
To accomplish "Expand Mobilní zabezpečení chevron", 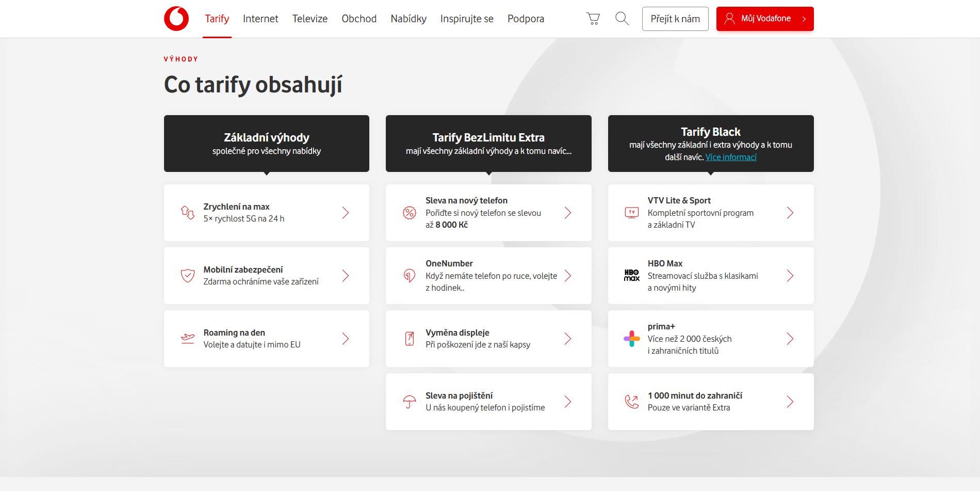I will (x=346, y=275).
